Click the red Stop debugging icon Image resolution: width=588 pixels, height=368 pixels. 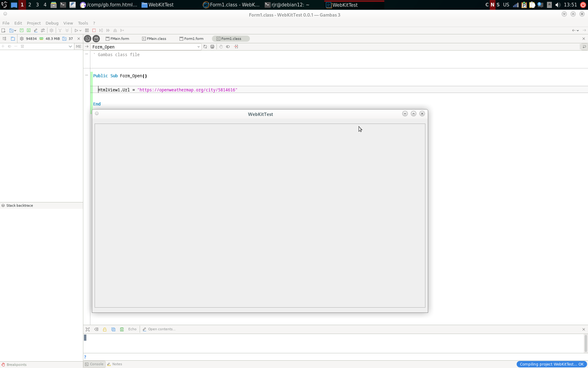click(94, 30)
